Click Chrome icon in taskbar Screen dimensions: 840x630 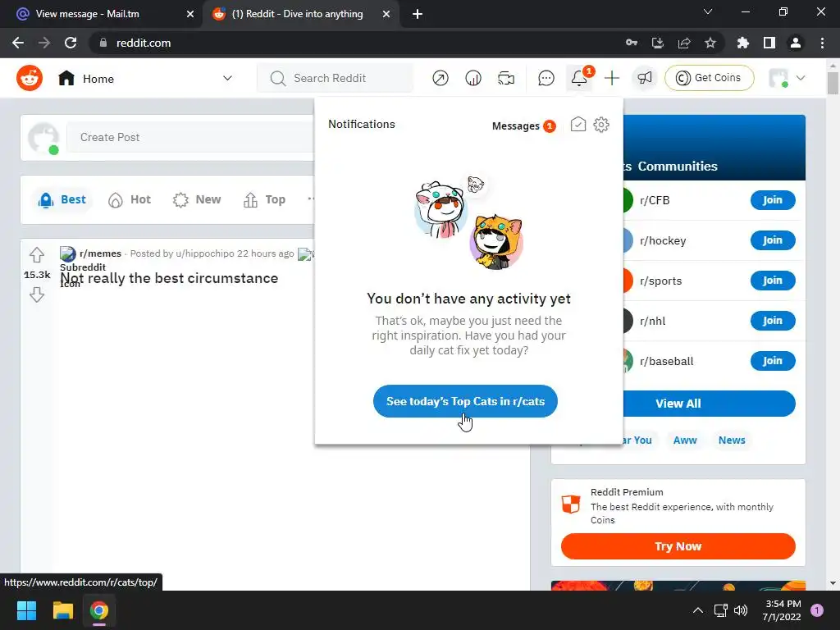99,610
